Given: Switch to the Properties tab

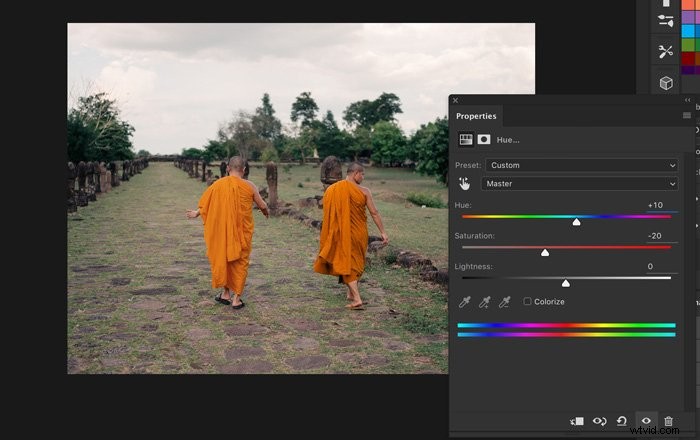Looking at the screenshot, I should [476, 116].
